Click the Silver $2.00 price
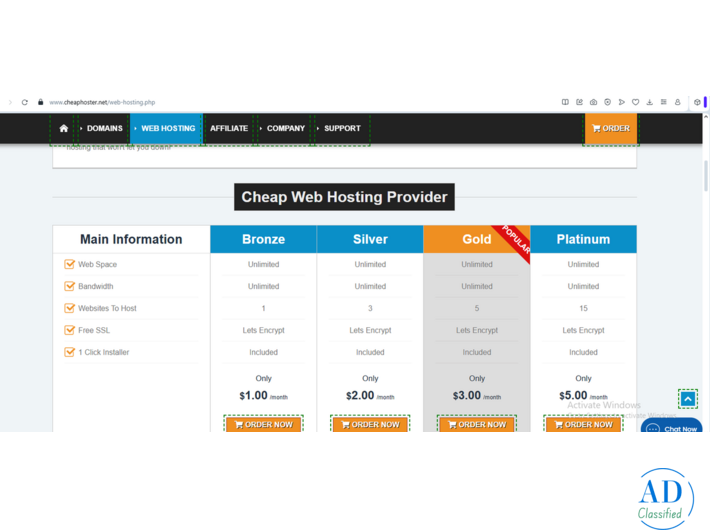 [x=360, y=395]
